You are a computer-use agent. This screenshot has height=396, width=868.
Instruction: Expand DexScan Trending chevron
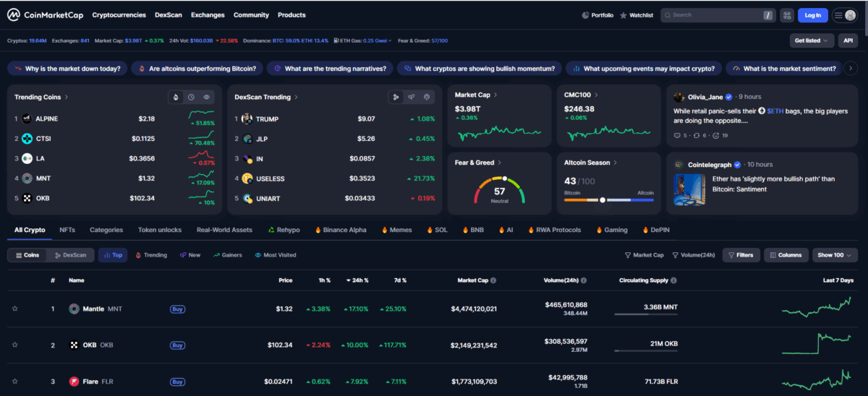(x=296, y=97)
